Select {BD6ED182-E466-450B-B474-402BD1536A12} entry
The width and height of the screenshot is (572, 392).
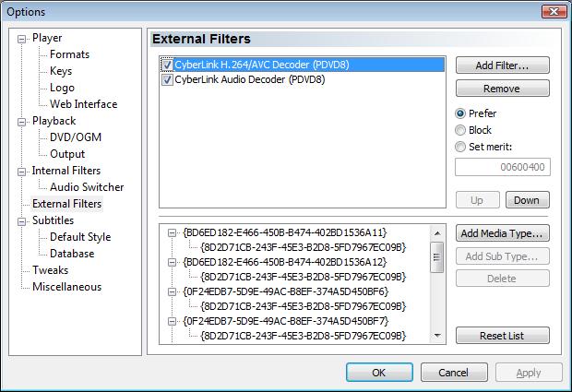click(285, 262)
